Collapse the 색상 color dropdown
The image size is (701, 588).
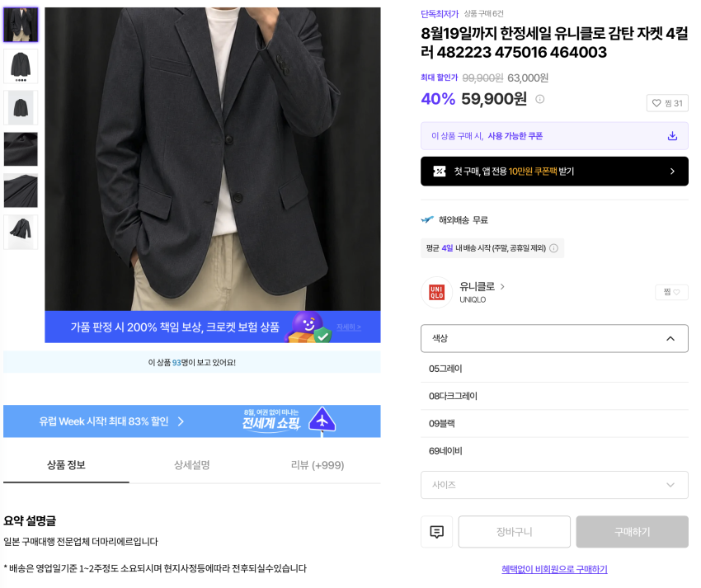coord(554,338)
